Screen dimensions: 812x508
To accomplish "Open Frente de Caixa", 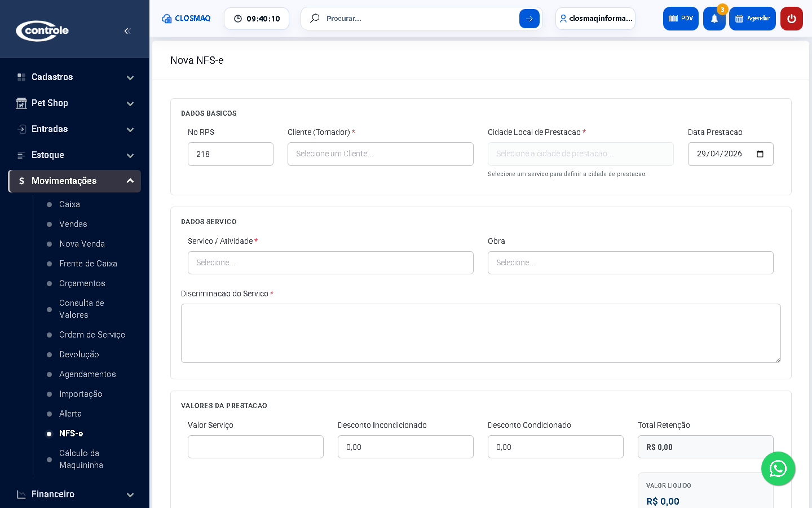I will [x=88, y=264].
